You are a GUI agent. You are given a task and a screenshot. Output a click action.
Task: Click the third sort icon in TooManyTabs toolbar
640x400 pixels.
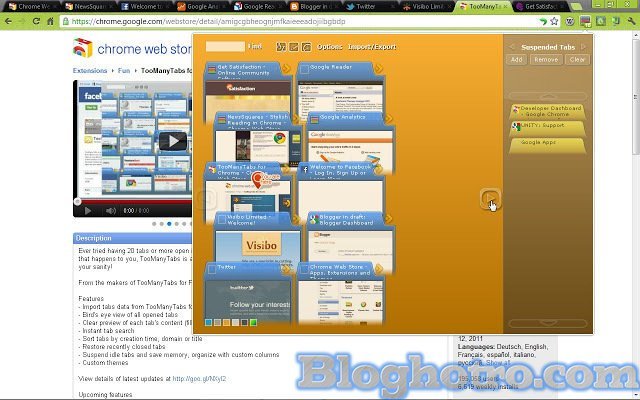pyautogui.click(x=306, y=47)
